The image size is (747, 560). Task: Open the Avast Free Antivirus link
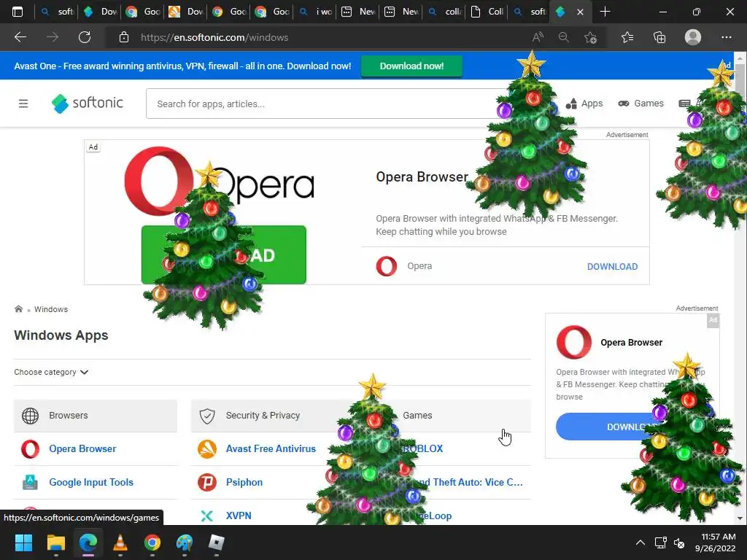click(271, 448)
